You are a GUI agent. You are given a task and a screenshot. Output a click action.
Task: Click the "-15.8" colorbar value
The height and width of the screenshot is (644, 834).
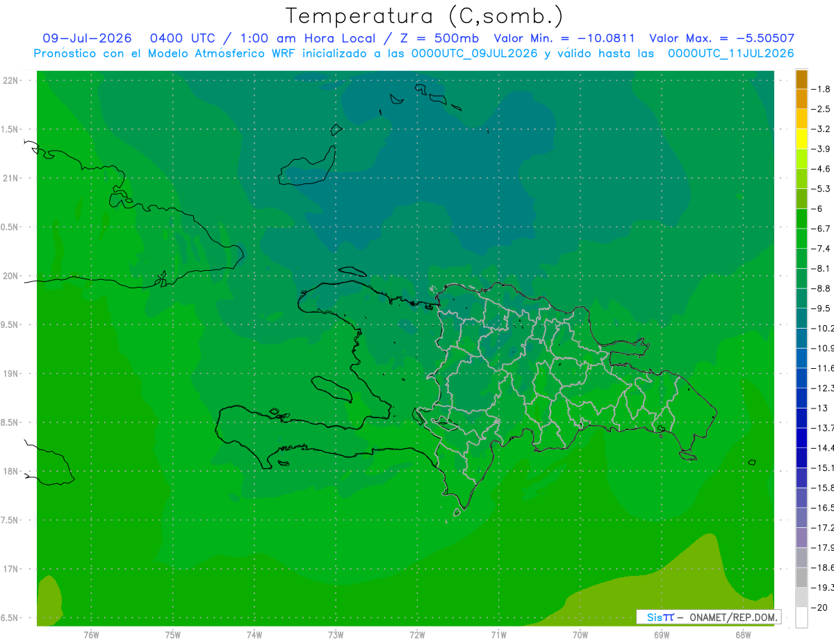click(823, 487)
